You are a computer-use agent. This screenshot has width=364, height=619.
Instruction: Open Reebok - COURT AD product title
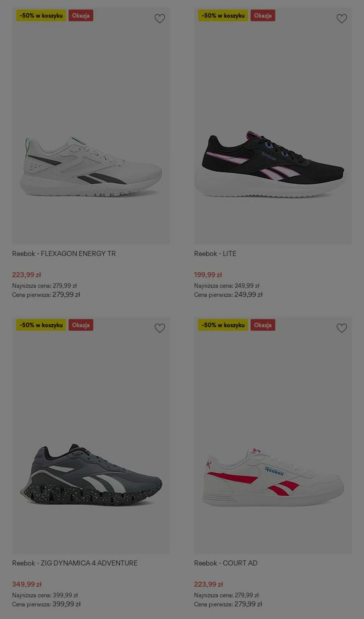226,563
